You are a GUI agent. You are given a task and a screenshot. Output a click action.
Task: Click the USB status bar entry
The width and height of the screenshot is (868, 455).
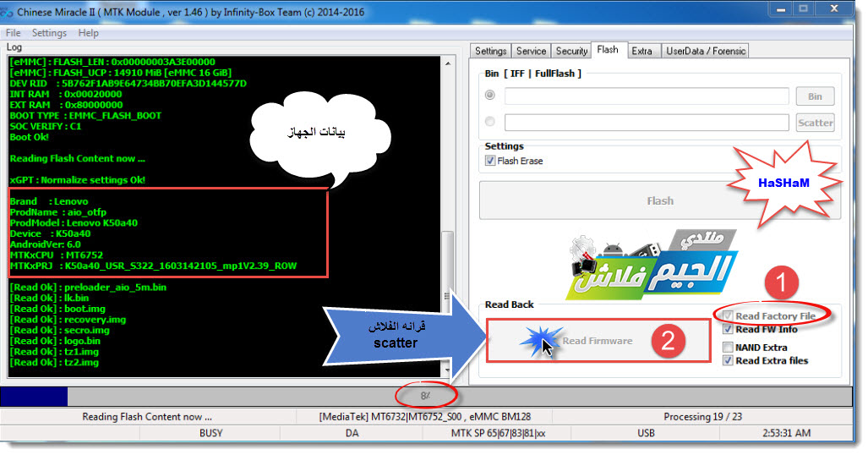tap(646, 433)
